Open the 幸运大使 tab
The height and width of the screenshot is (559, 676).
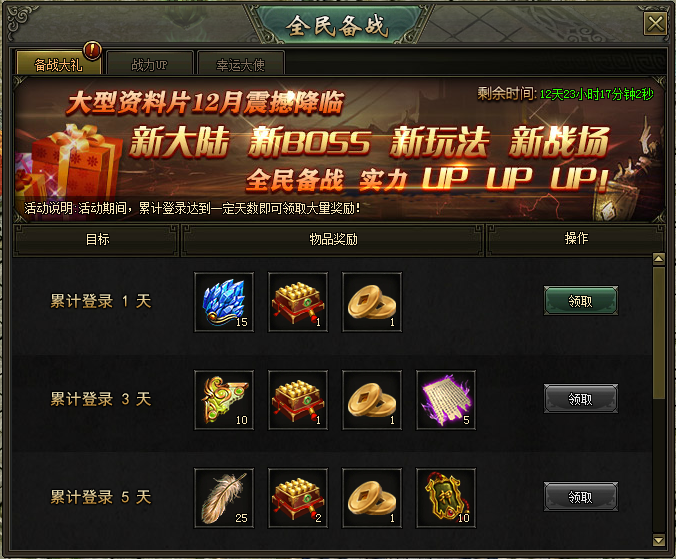[240, 64]
